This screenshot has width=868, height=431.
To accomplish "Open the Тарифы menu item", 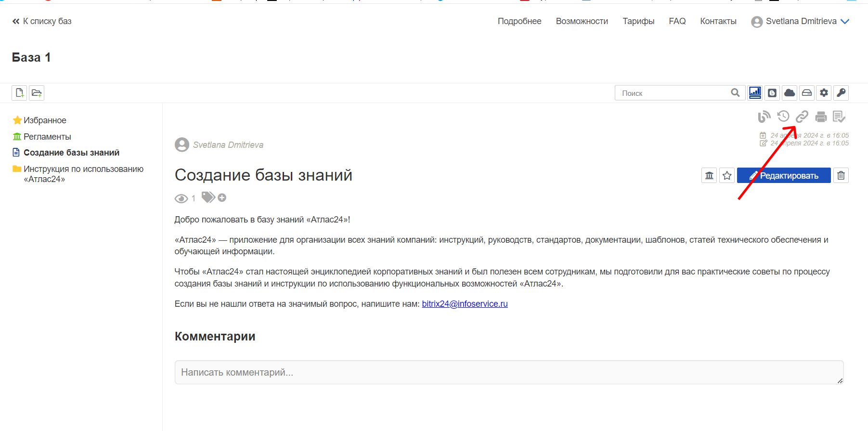I will pyautogui.click(x=638, y=21).
